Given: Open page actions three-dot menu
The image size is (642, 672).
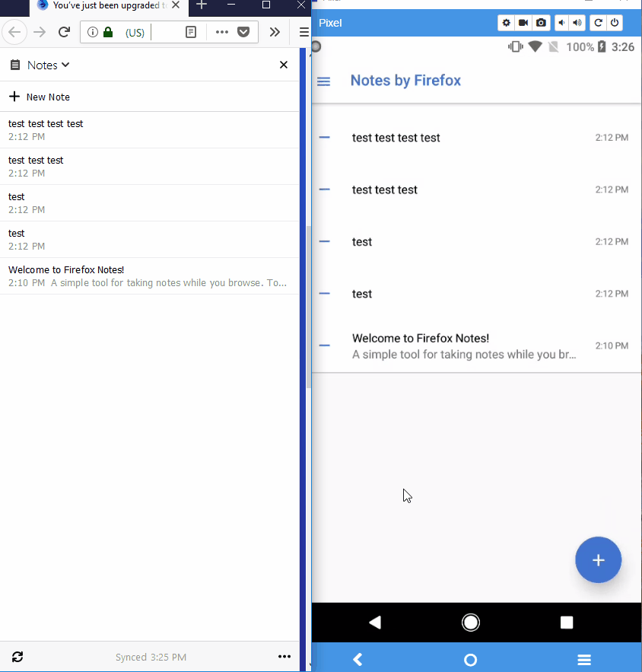Looking at the screenshot, I should click(222, 32).
